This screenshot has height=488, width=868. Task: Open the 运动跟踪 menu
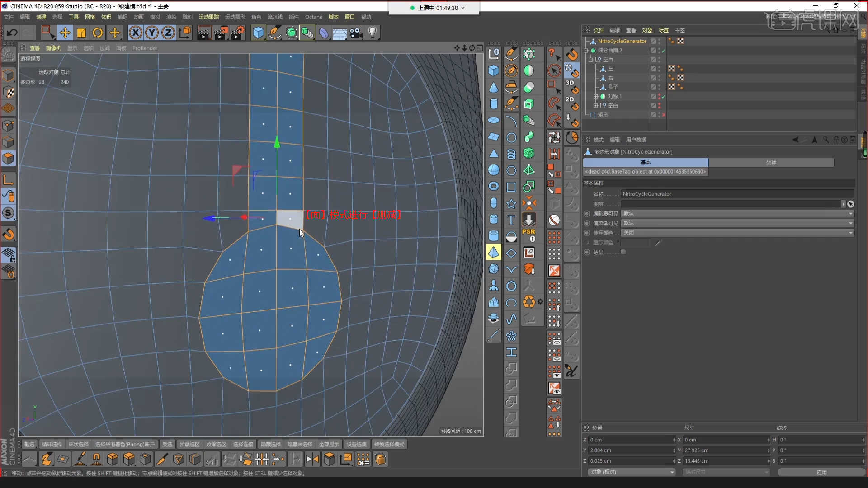pos(209,17)
